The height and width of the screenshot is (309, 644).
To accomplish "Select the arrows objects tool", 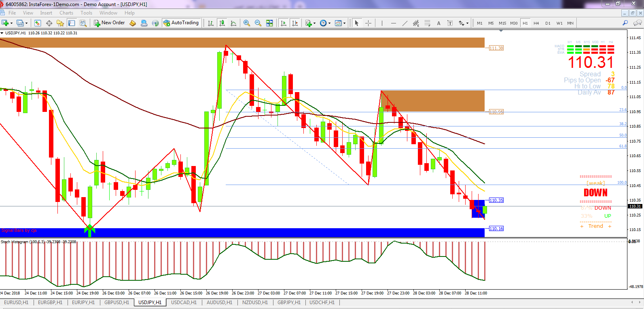I will [462, 23].
